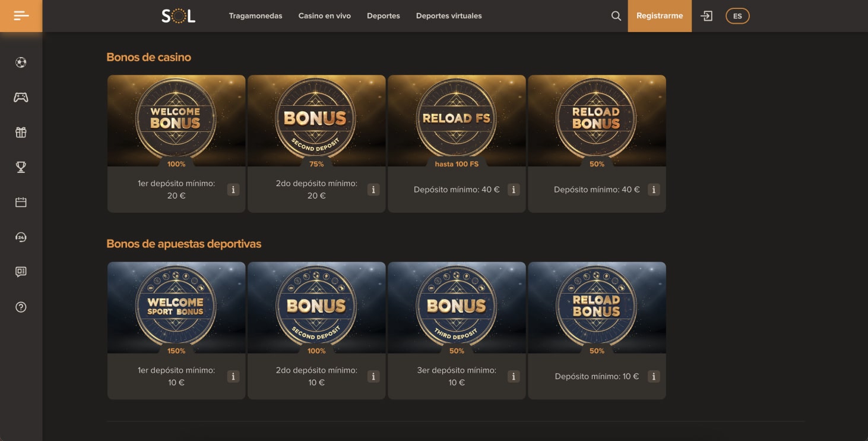Open the casino Reload Bonus banner

tap(597, 121)
